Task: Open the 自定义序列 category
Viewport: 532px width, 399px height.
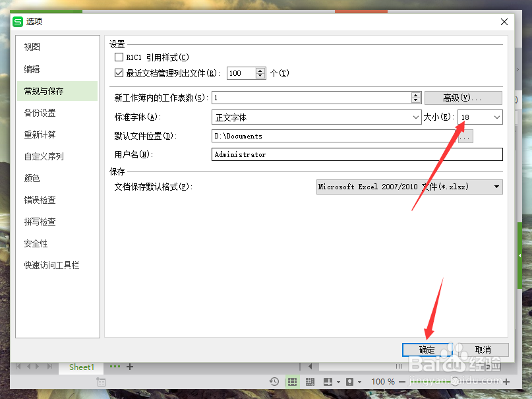Action: click(44, 156)
